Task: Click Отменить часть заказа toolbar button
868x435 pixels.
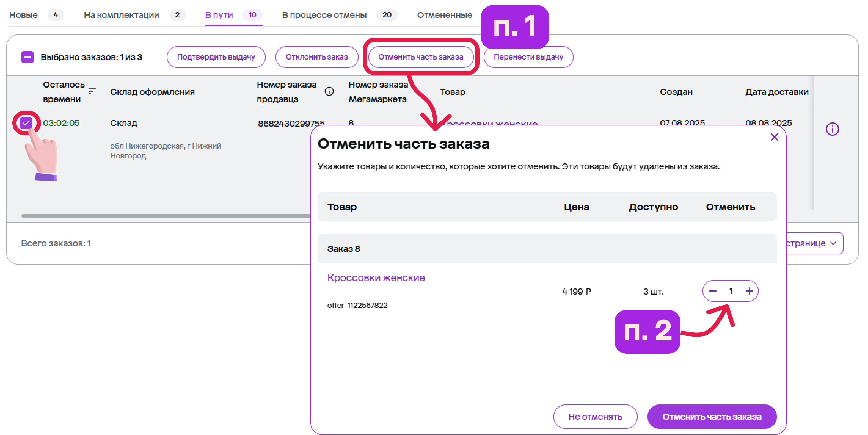Action: point(421,57)
